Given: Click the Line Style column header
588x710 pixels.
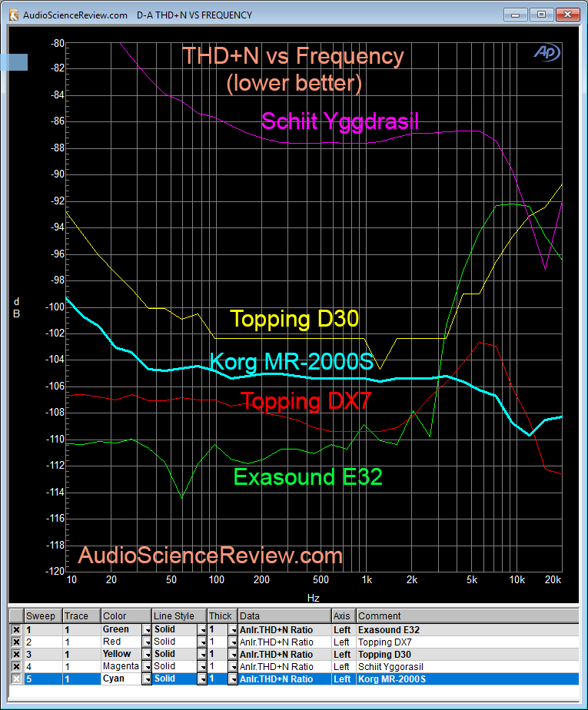Looking at the screenshot, I should (x=179, y=615).
